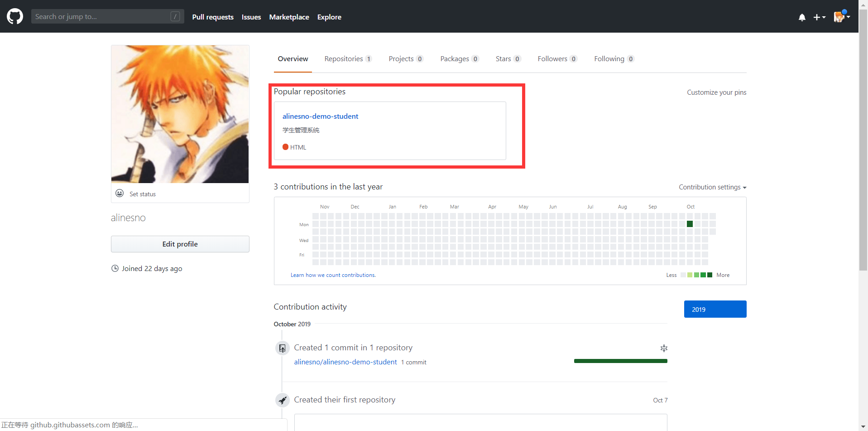Switch to the Projects tab
Viewport: 868px width, 431px height.
pyautogui.click(x=406, y=59)
